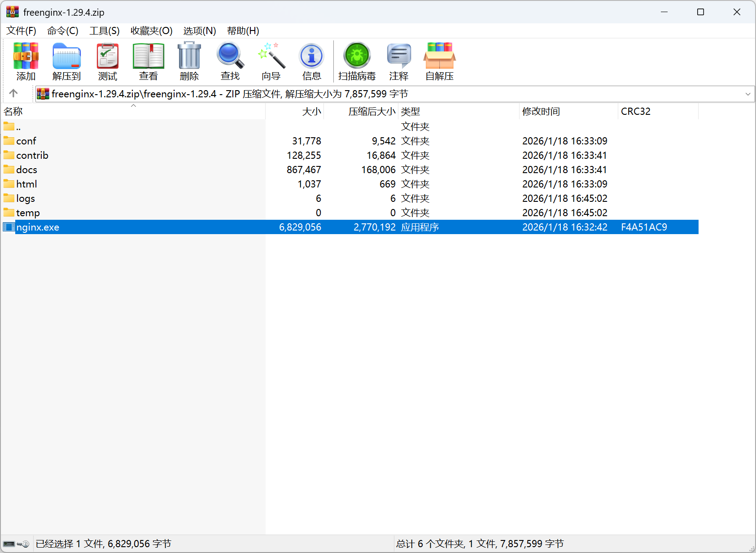Click docs packed size 168,006
The height and width of the screenshot is (553, 756).
379,170
